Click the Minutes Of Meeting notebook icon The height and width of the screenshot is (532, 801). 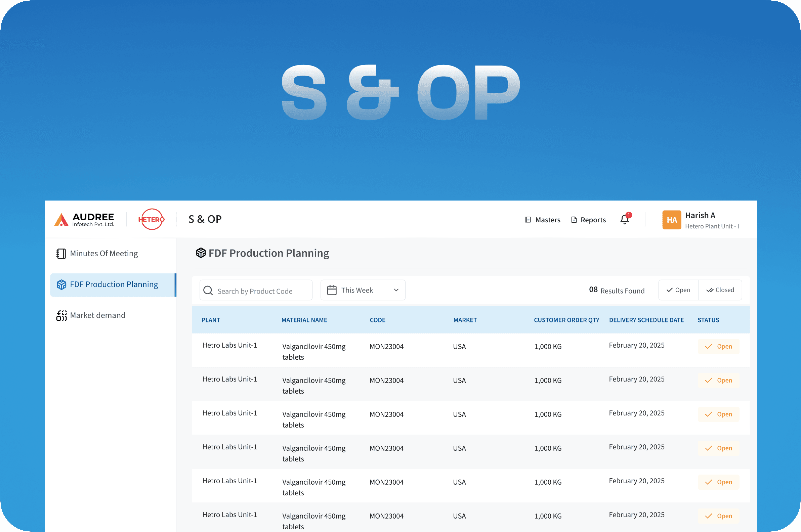point(61,254)
